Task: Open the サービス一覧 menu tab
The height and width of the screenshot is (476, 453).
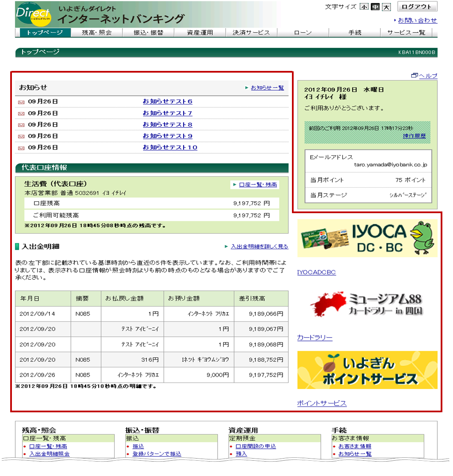Action: pos(406,32)
